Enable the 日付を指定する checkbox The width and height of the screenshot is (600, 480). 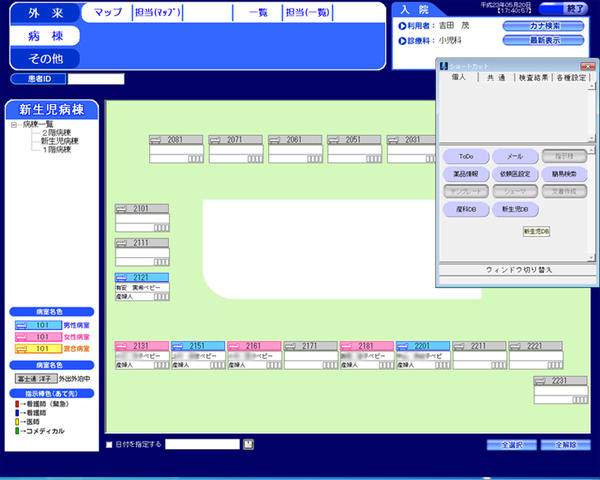[x=109, y=445]
